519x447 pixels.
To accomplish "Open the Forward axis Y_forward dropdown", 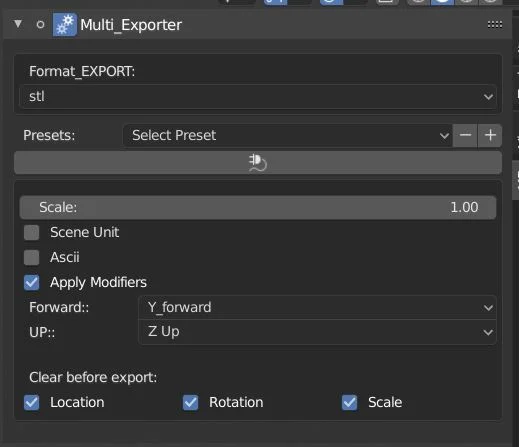I will pos(317,307).
